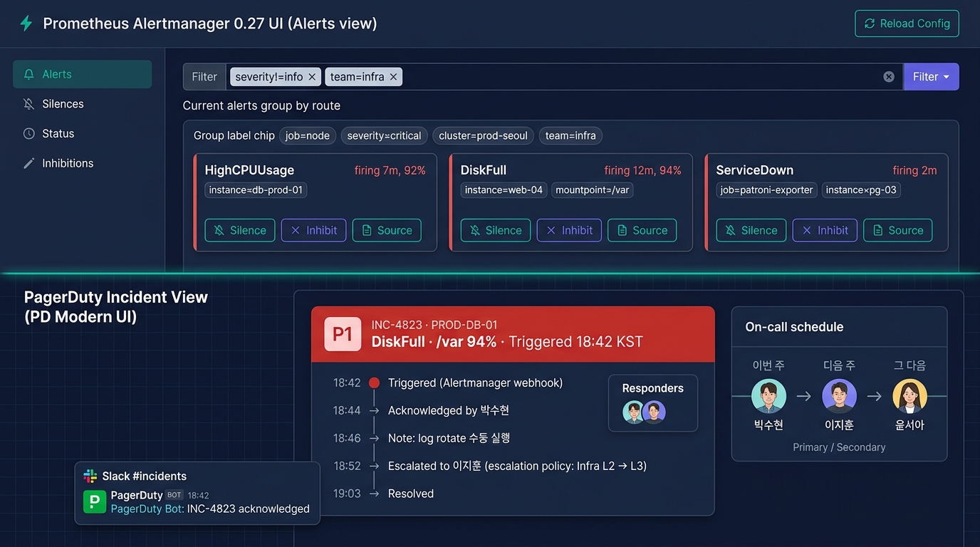The height and width of the screenshot is (547, 980).
Task: Click the P1 priority badge
Action: point(343,334)
